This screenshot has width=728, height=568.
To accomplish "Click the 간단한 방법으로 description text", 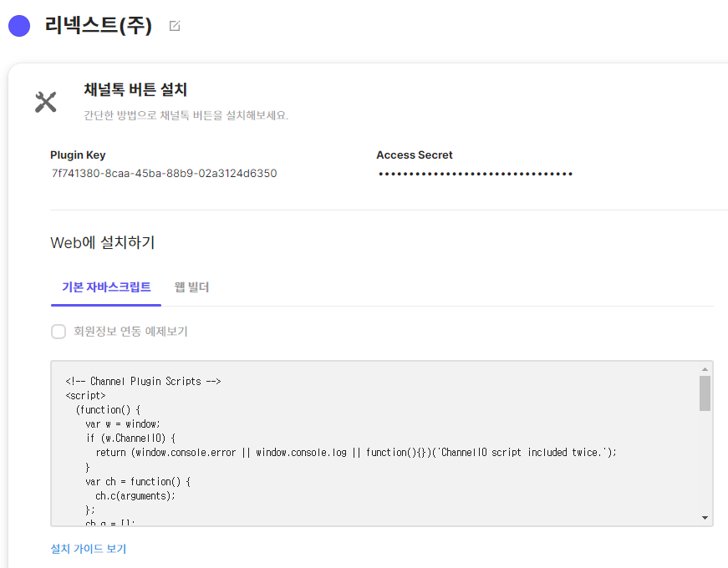I will [x=186, y=115].
